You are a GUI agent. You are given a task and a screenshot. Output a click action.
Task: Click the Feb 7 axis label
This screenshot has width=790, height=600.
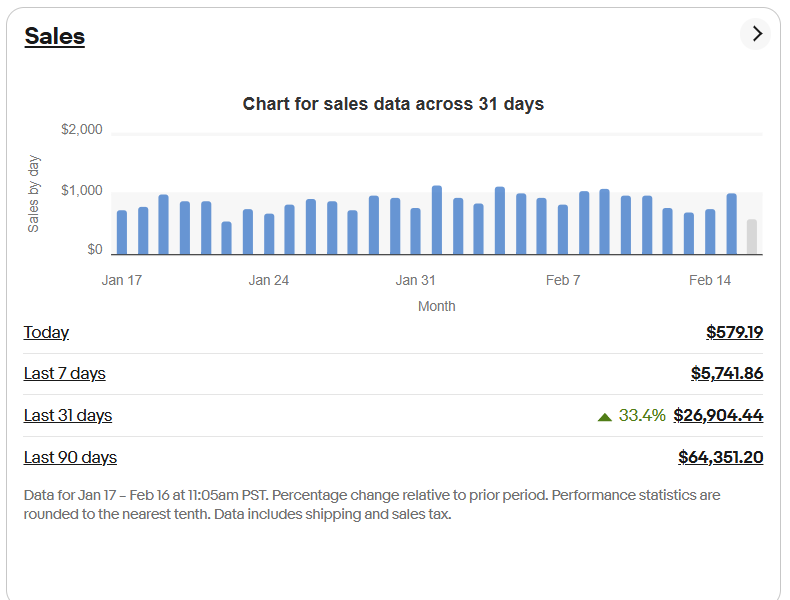tap(563, 280)
